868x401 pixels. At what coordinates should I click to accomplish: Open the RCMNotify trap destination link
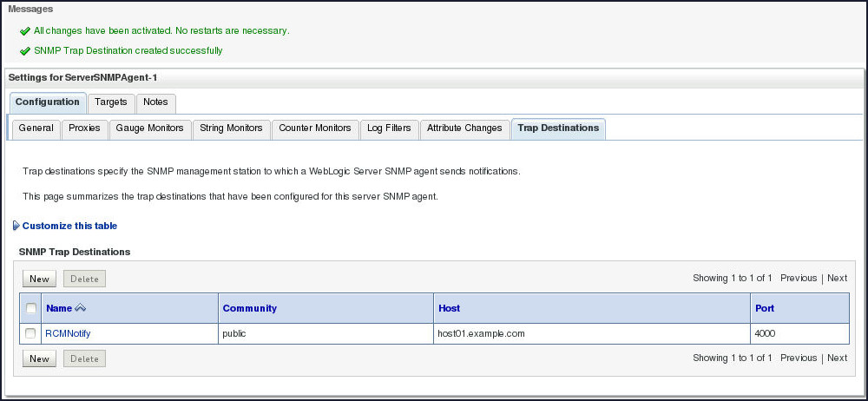coord(68,333)
